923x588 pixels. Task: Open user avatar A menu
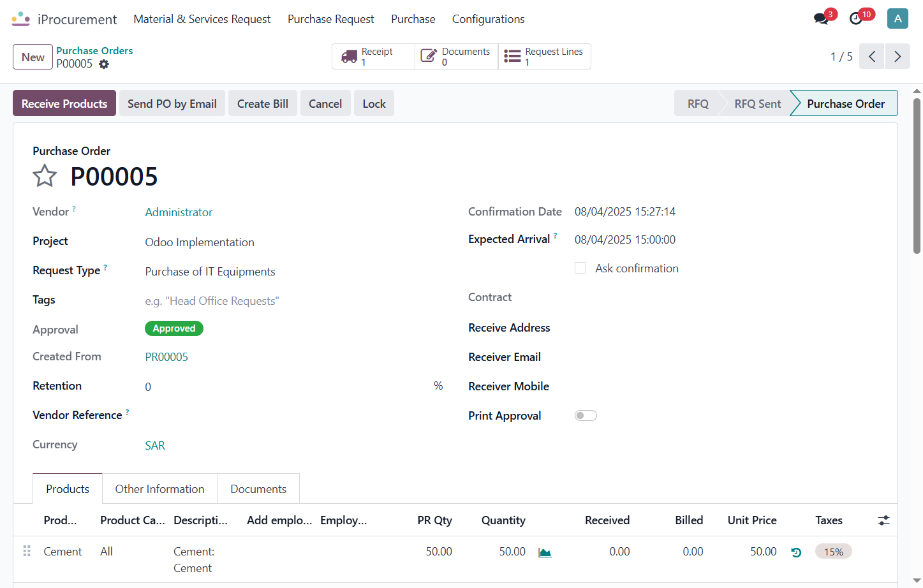click(897, 18)
